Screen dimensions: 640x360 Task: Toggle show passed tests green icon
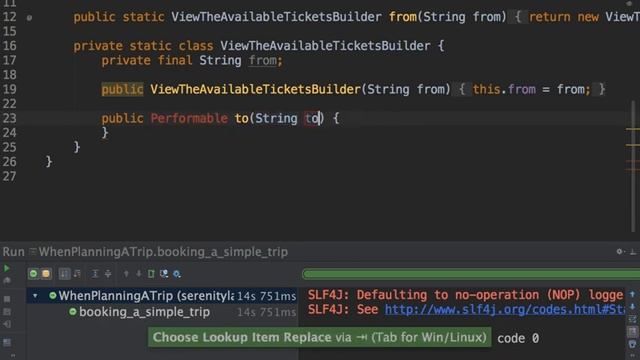pyautogui.click(x=33, y=273)
